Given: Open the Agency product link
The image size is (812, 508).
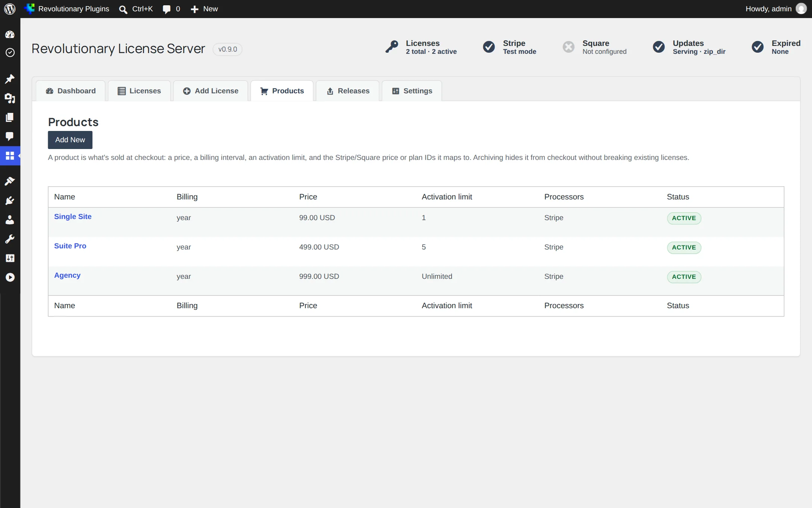Looking at the screenshot, I should (67, 275).
